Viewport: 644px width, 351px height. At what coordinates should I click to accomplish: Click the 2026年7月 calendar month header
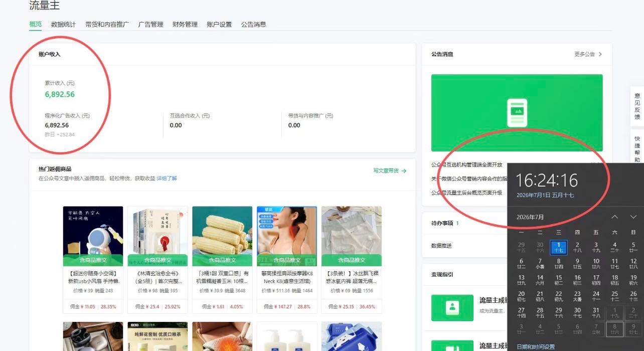coord(530,217)
